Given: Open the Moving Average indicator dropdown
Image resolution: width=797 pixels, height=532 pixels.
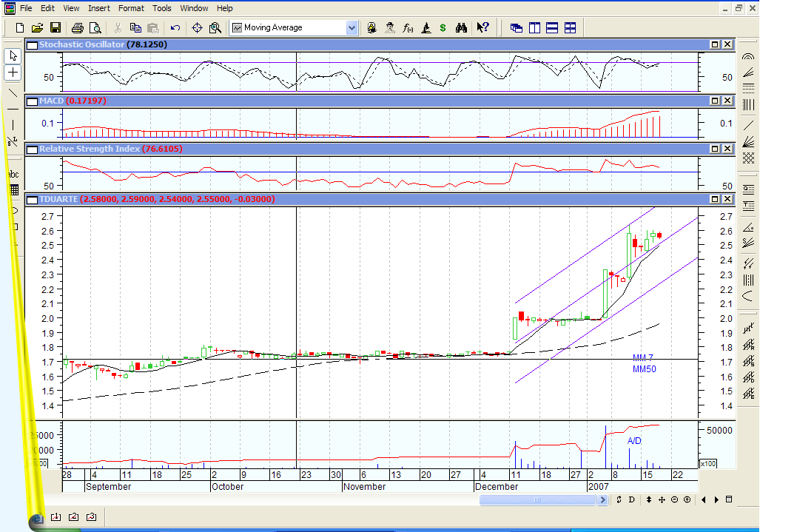Looking at the screenshot, I should [x=352, y=28].
